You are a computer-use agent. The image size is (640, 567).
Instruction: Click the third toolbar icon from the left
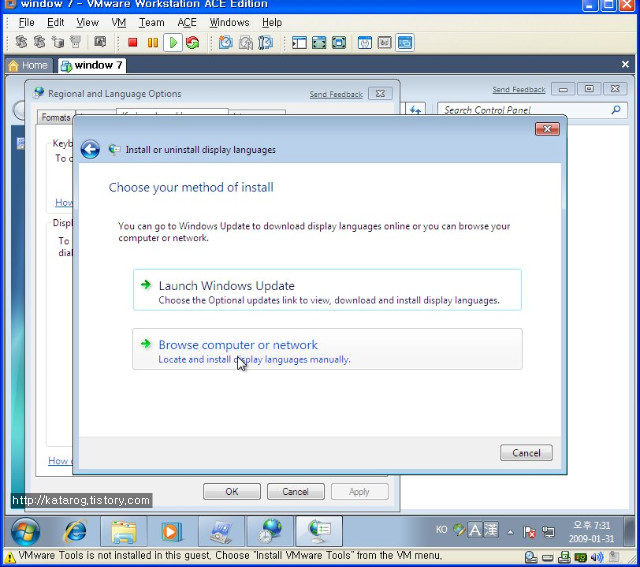click(x=58, y=42)
